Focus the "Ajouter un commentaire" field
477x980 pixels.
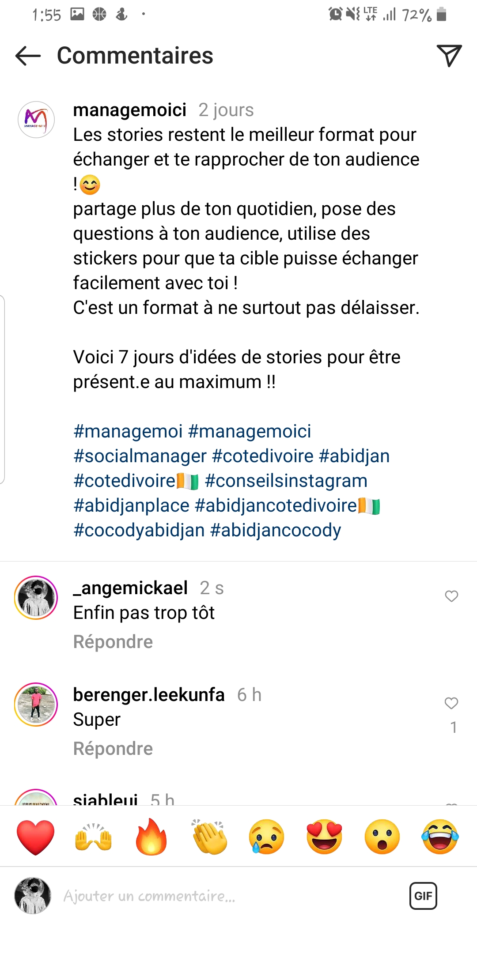pos(221,896)
